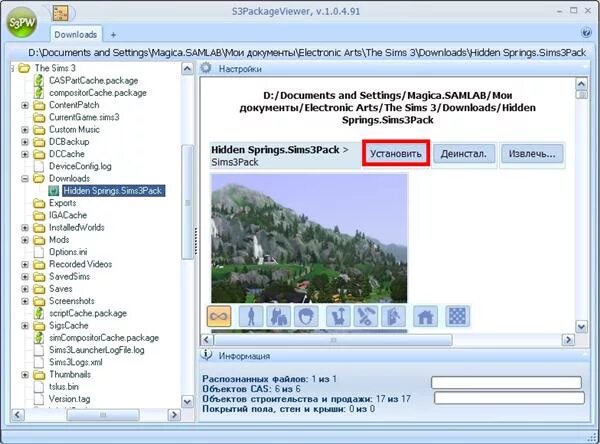Select the furniture objects filter icon

pyautogui.click(x=338, y=316)
